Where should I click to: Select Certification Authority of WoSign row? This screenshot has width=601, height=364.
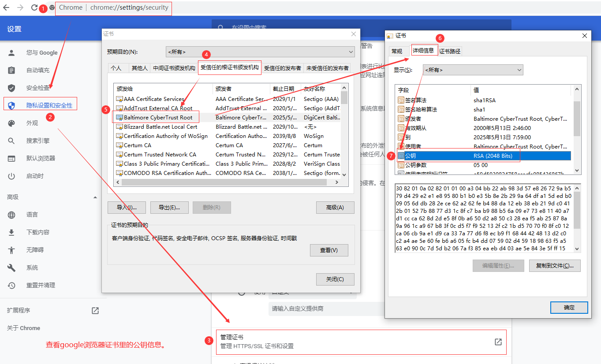coord(228,136)
